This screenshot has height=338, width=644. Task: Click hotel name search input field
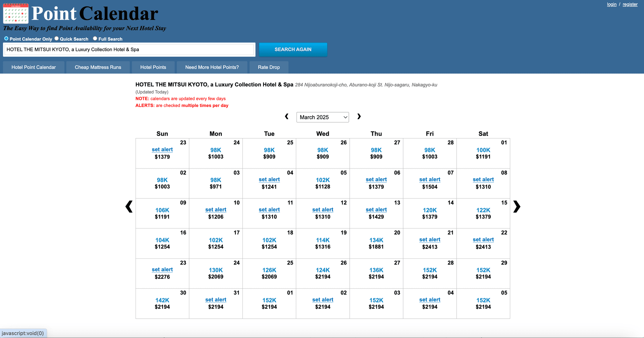click(x=129, y=50)
